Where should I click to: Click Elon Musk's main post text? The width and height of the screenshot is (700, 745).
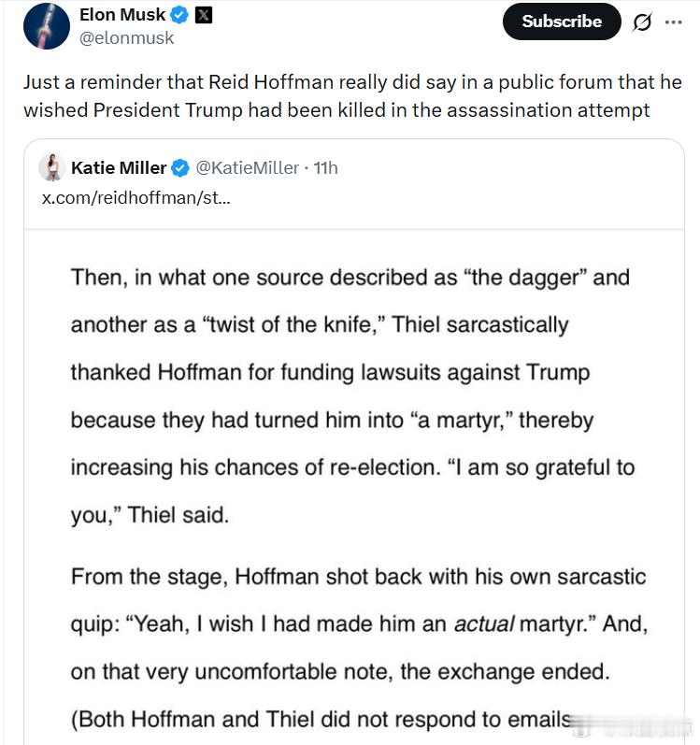point(351,96)
